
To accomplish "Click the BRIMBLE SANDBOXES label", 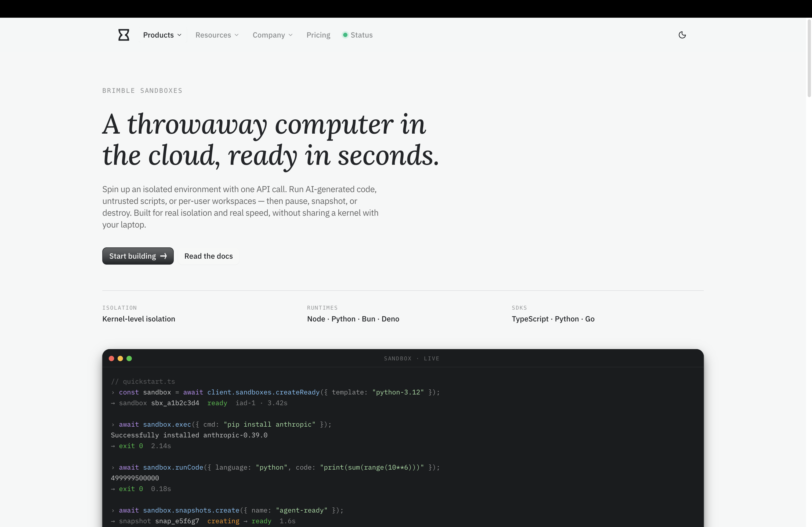I will [142, 91].
